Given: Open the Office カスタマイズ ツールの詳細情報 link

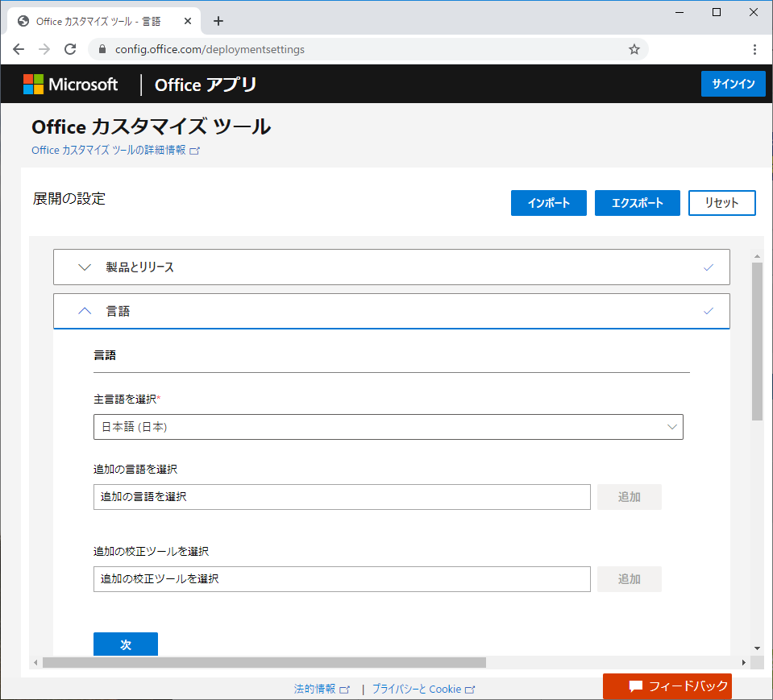Looking at the screenshot, I should [115, 151].
